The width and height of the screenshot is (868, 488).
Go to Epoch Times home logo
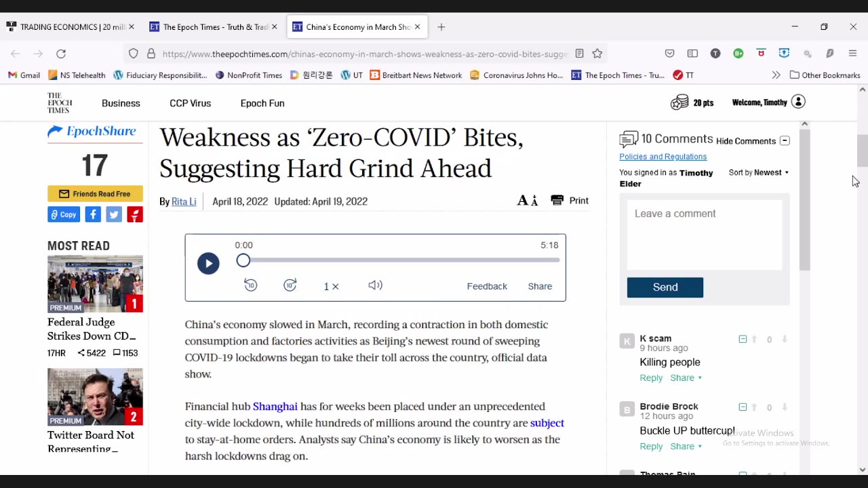[60, 103]
